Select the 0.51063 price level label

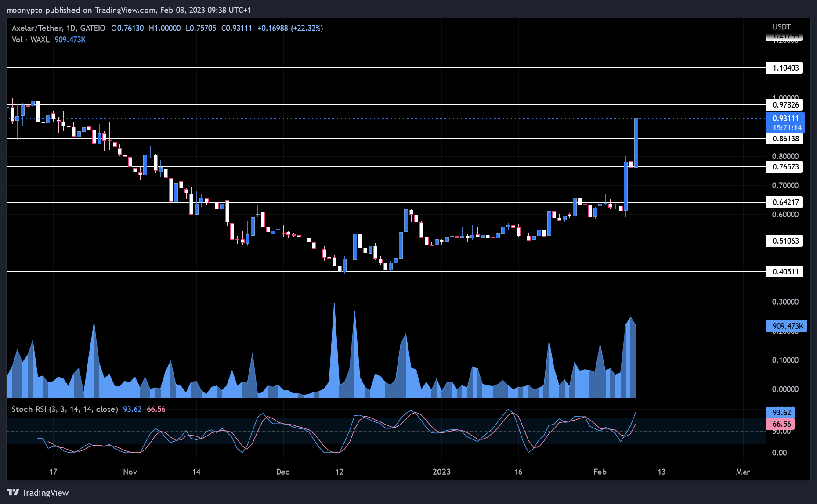tap(784, 241)
